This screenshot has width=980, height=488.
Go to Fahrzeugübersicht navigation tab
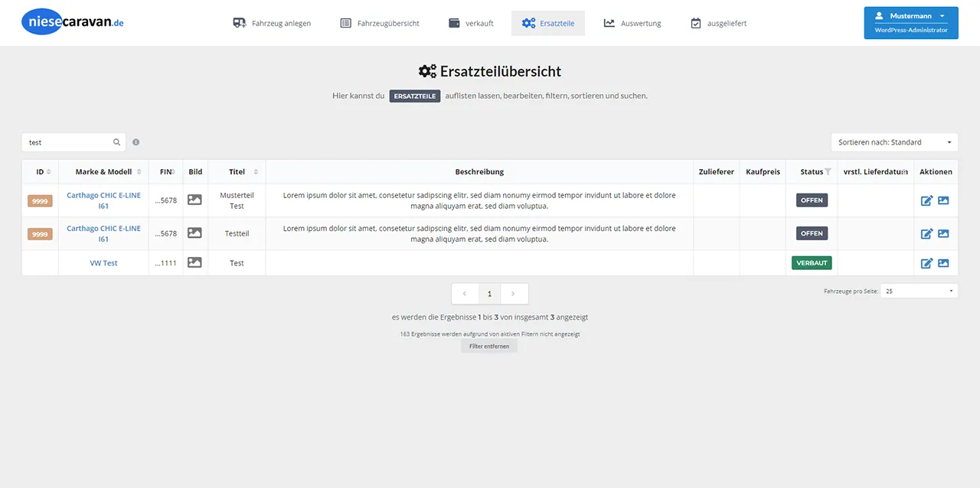pos(380,23)
